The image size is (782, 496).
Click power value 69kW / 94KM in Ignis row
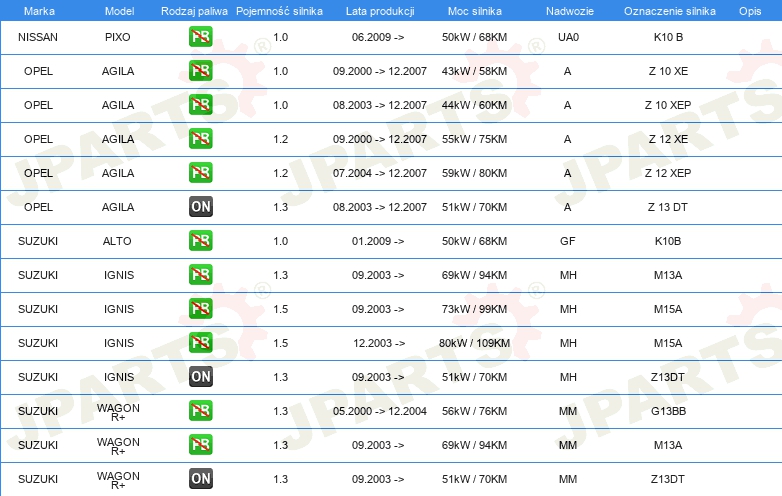pos(474,275)
